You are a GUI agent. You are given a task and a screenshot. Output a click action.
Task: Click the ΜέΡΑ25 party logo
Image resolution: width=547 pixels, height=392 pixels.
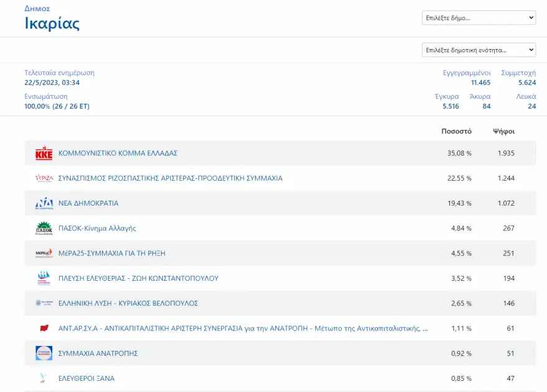(44, 253)
